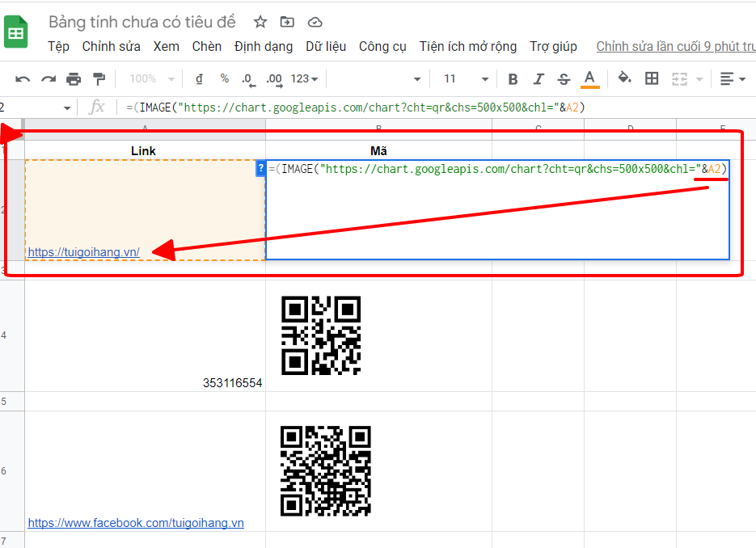756x548 pixels.
Task: Click the Move to folder icon
Action: (x=287, y=22)
